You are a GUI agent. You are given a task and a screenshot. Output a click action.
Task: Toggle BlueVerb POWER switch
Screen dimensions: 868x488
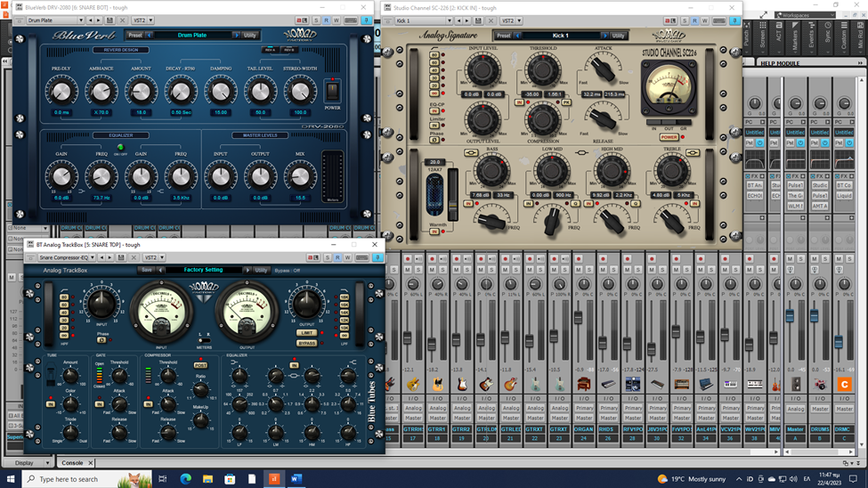click(332, 91)
